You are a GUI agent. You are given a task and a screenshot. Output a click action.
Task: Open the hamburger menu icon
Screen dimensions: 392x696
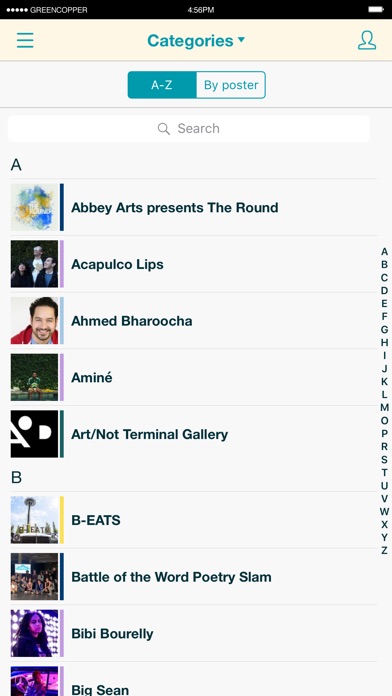(25, 40)
